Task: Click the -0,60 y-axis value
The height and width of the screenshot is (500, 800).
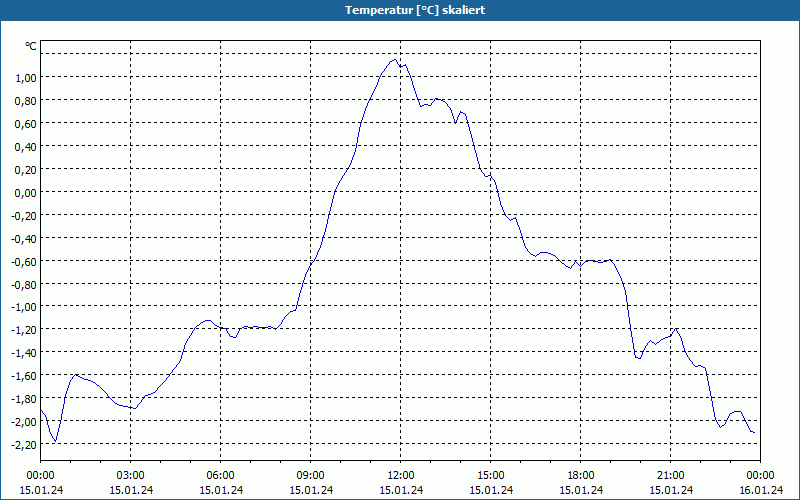Action: (x=24, y=261)
